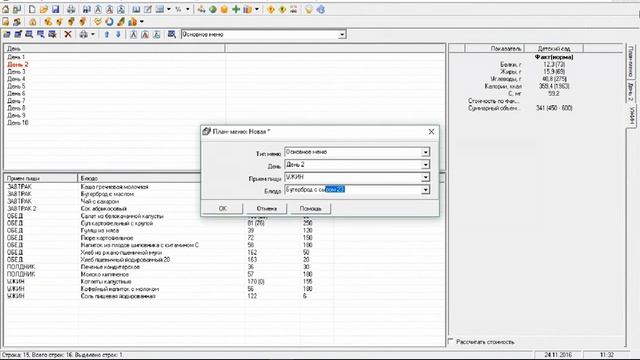Click the 'Прием пищи' column header

41,178
